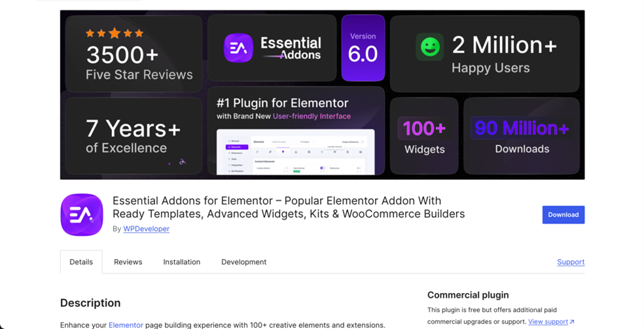The image size is (644, 329).
Task: Open the Details tab
Action: pyautogui.click(x=81, y=262)
